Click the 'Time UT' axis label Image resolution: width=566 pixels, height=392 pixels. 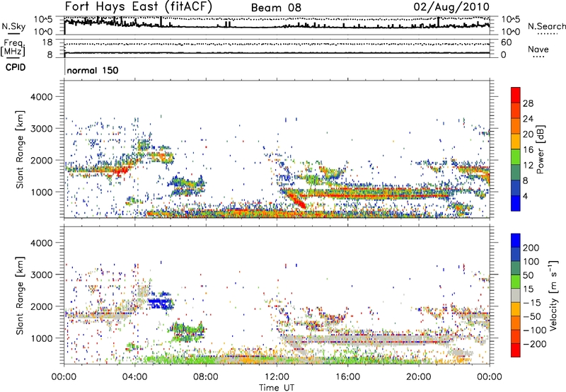click(x=277, y=388)
